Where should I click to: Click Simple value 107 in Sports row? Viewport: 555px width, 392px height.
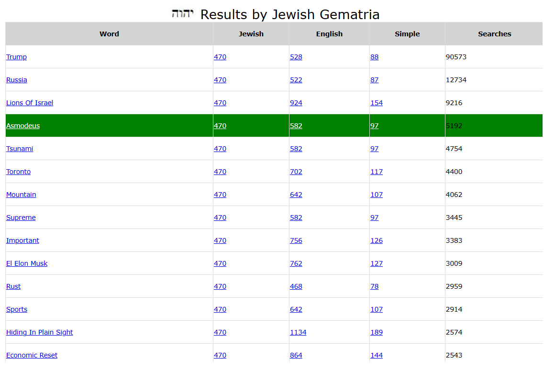coord(377,310)
